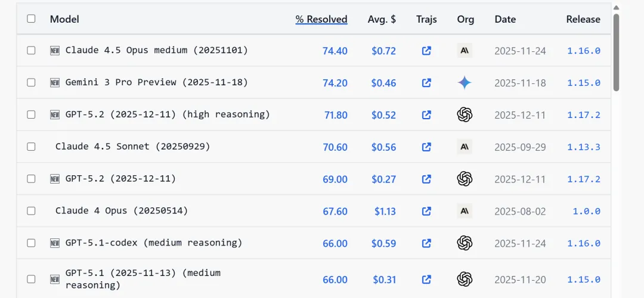Sort by the Date column header
The image size is (644, 298).
505,19
